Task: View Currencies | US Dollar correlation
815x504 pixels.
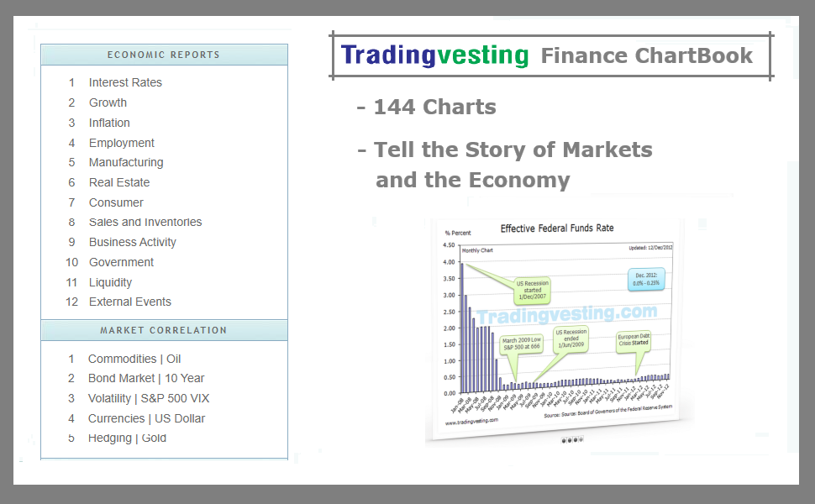Action: pos(147,418)
